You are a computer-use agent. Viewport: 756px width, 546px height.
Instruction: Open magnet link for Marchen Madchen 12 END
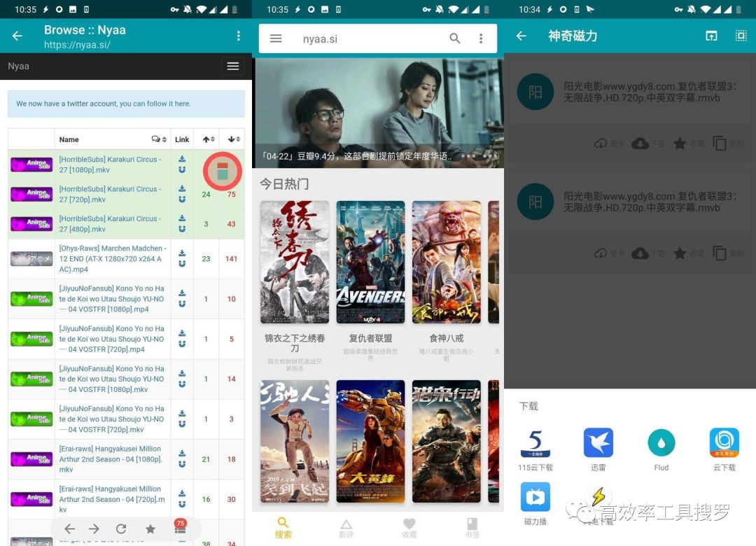tap(182, 264)
